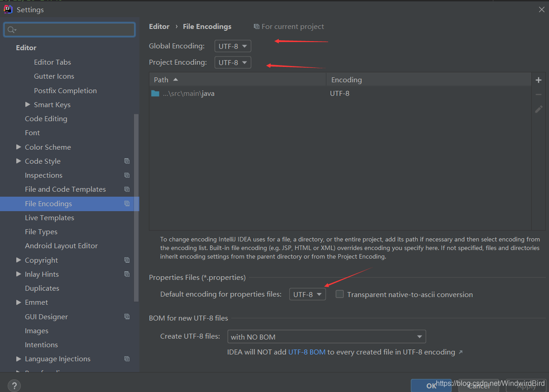Click project-level icon beside File and Code Templates

pyautogui.click(x=127, y=189)
